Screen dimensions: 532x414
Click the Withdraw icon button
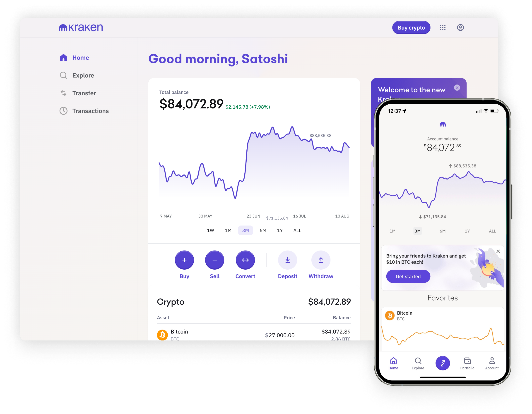coord(321,259)
